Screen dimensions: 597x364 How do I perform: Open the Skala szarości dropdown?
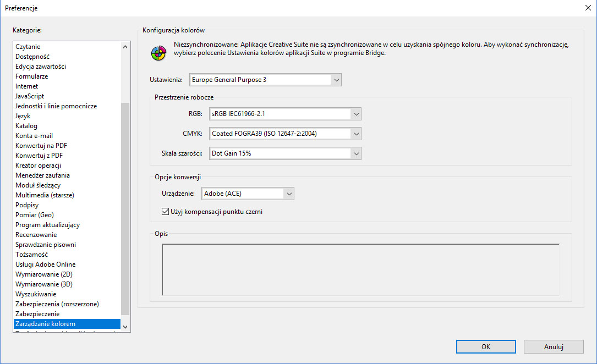click(x=285, y=153)
